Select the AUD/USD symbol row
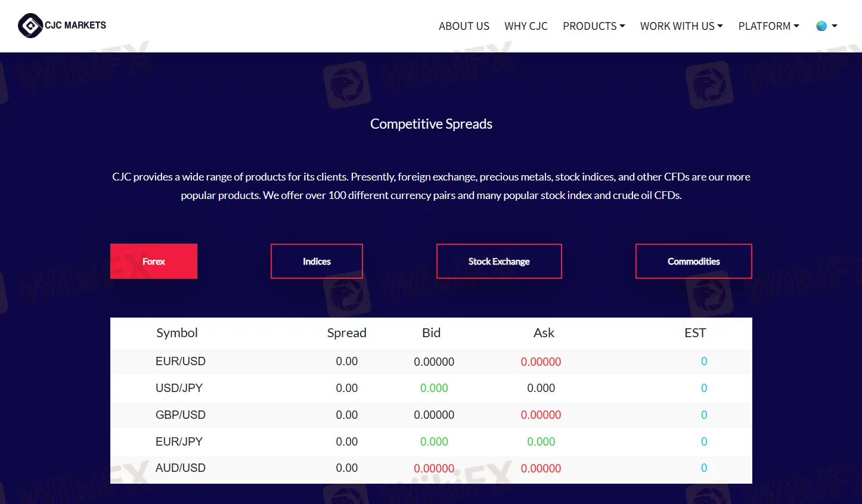This screenshot has height=504, width=862. [x=431, y=468]
